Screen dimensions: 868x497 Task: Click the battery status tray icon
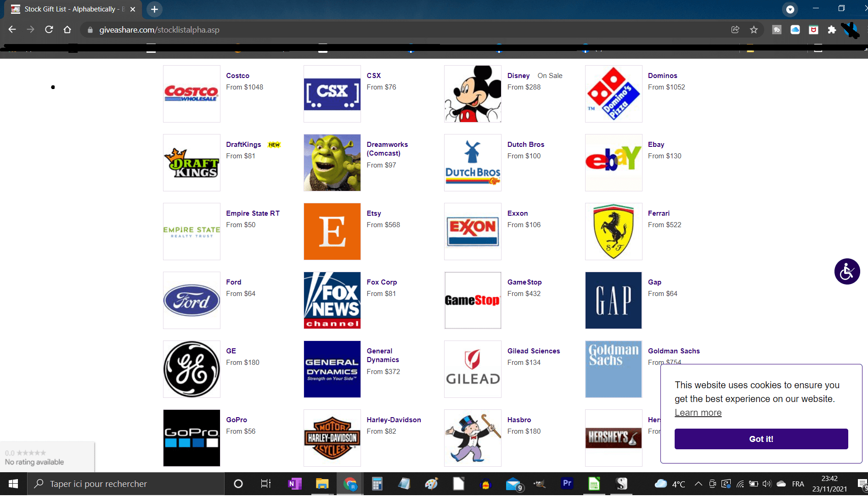[754, 484]
